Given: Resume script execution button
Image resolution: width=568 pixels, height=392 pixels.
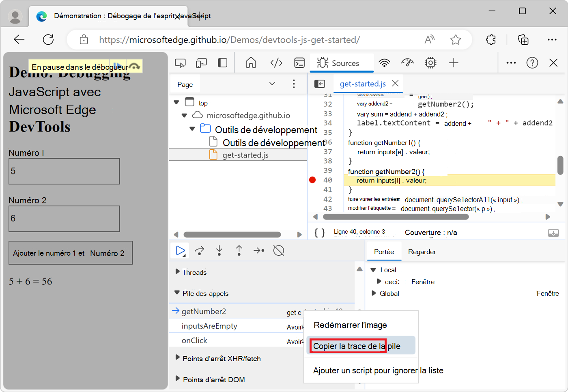Looking at the screenshot, I should (181, 251).
